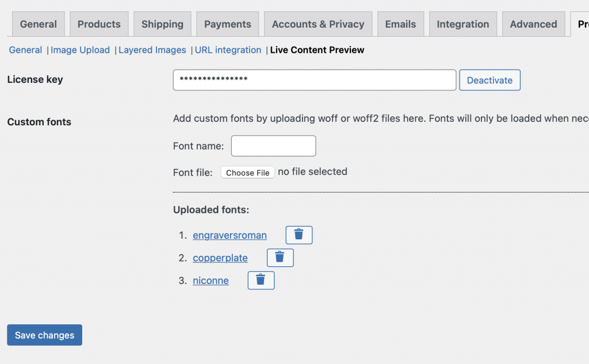Screen dimensions: 589x364
Task: Switch to the Emails tab
Action: (x=400, y=24)
